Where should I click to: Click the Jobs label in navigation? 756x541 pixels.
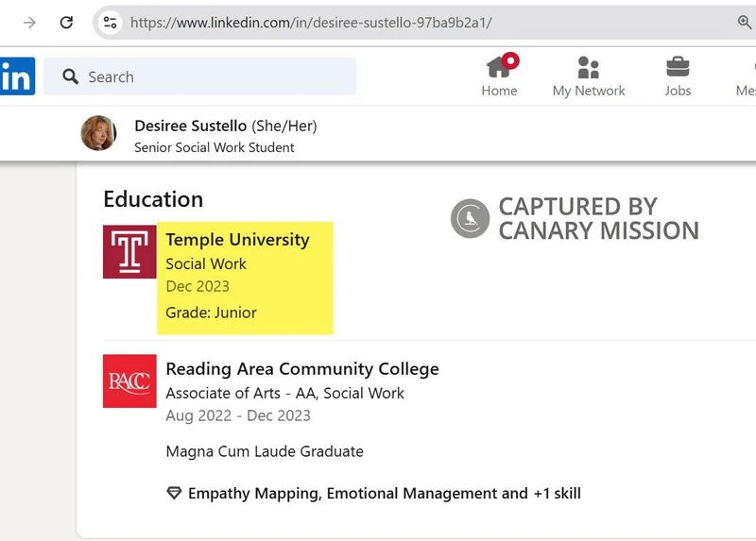tap(678, 91)
